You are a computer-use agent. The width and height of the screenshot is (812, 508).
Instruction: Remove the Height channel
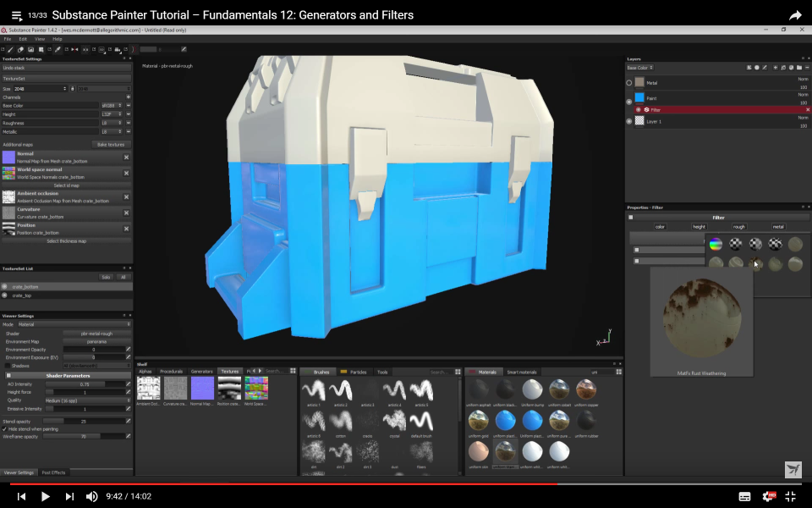click(128, 114)
